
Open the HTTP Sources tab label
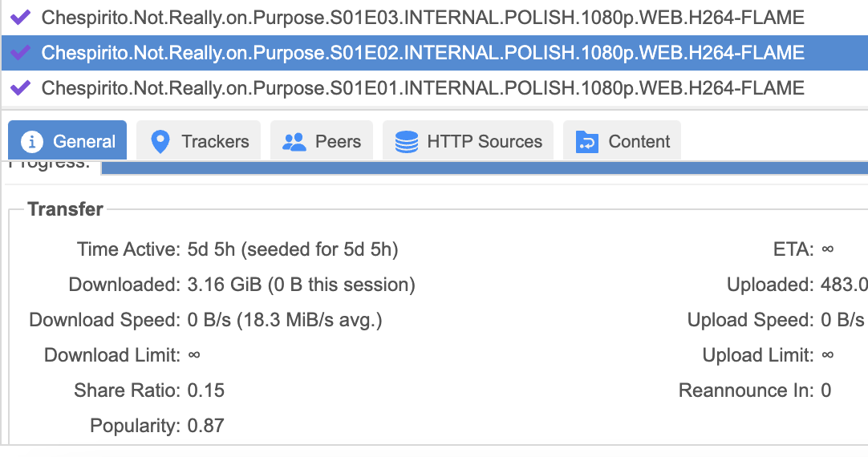tap(485, 142)
